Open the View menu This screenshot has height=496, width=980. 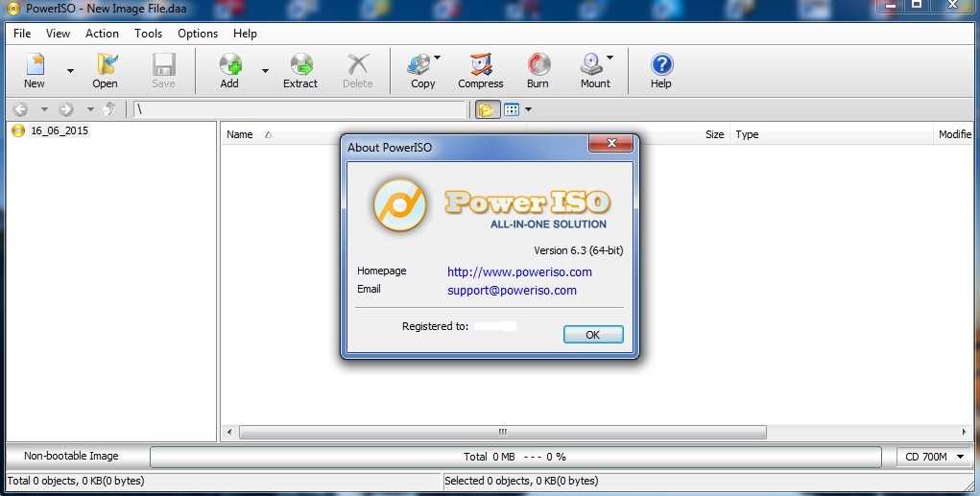58,34
